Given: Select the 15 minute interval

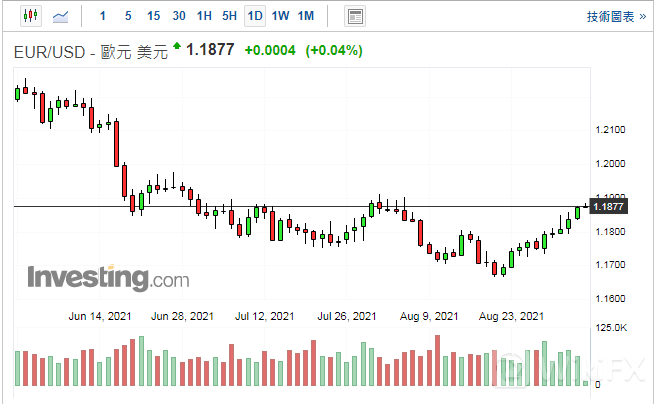Looking at the screenshot, I should click(x=153, y=16).
